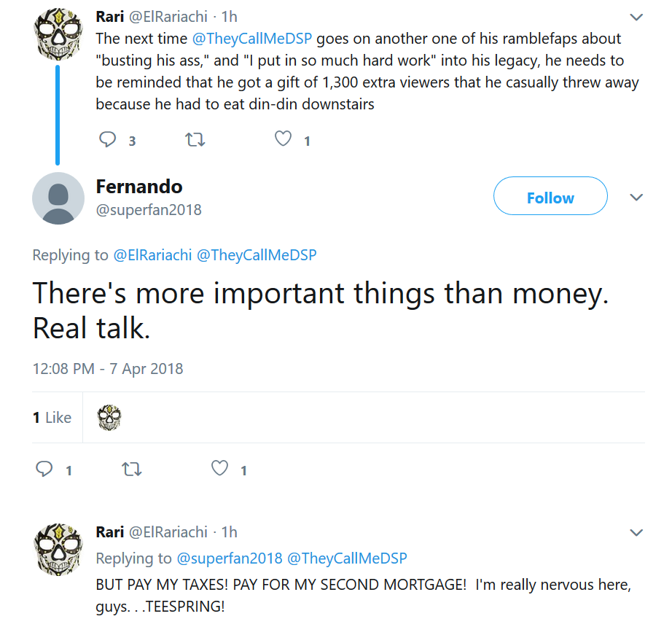Open @TheyCallMeDSP mention in top tweet

click(252, 39)
